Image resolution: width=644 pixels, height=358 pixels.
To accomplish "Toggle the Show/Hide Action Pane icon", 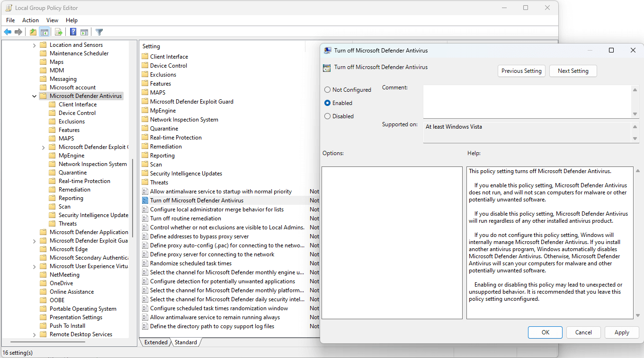I will point(84,32).
